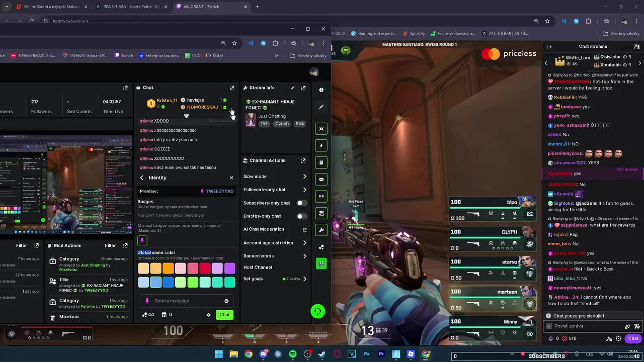Select the lightning bolt quick action
This screenshot has height=362, width=644.
(x=321, y=146)
